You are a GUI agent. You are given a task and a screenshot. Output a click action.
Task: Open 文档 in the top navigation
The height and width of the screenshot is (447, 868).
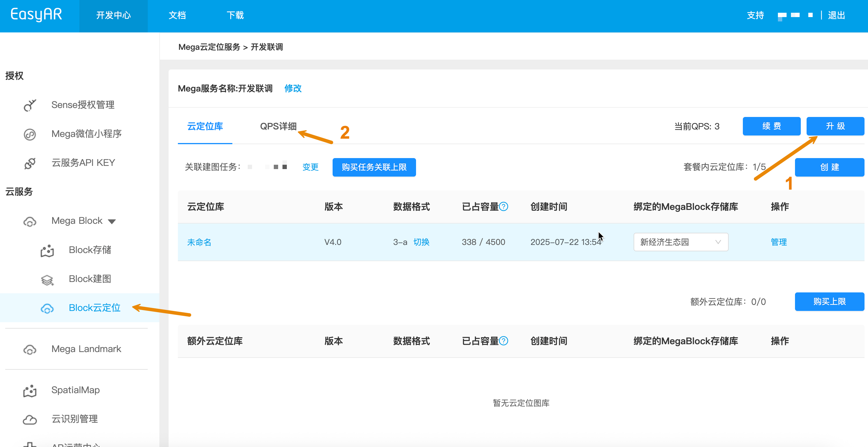[177, 15]
